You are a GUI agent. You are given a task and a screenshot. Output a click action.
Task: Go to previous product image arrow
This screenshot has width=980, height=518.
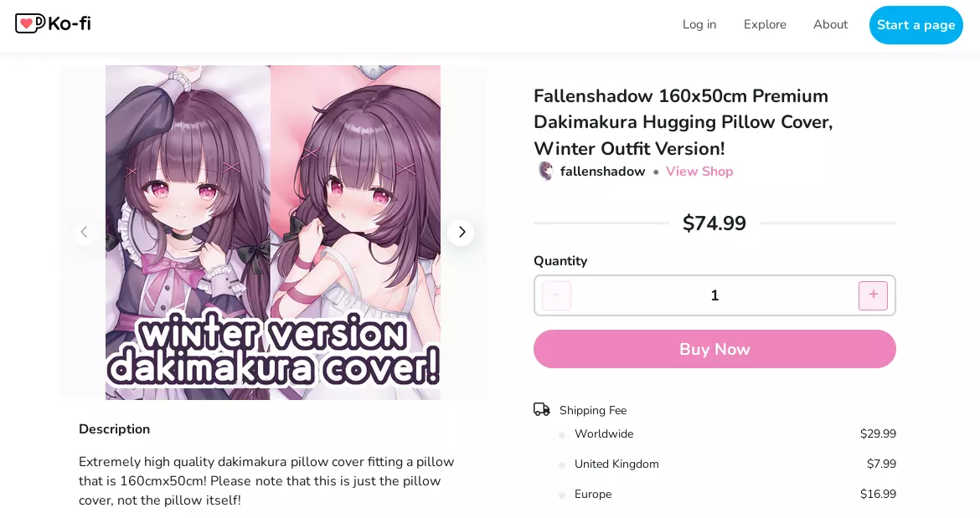point(84,232)
